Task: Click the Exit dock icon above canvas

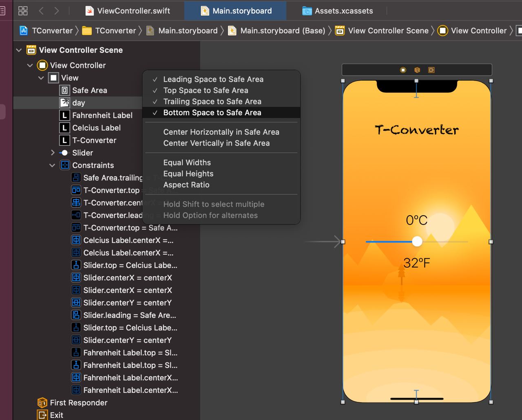Action: coord(431,70)
